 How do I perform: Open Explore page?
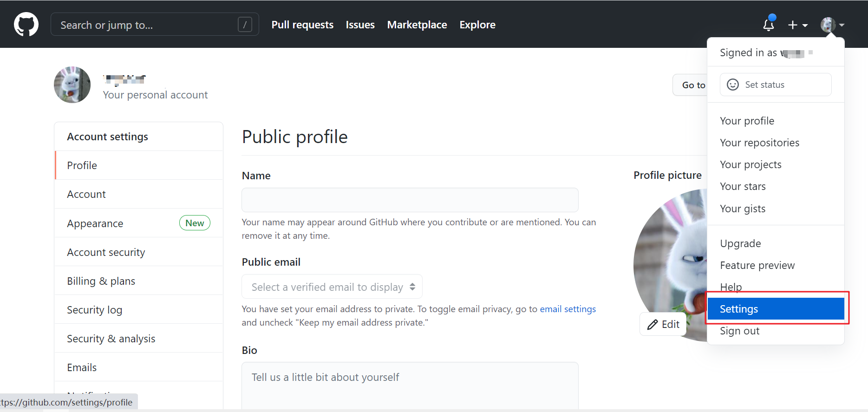[477, 25]
